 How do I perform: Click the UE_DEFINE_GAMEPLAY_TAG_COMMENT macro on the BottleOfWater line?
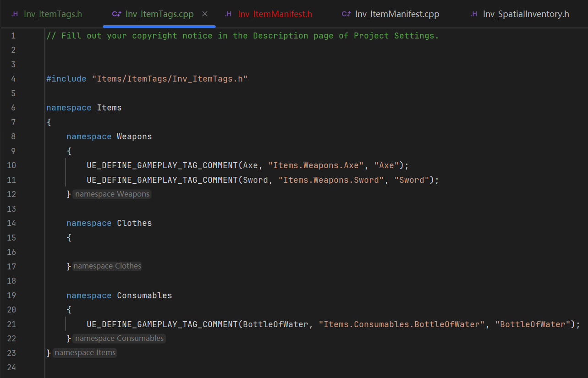tap(162, 324)
